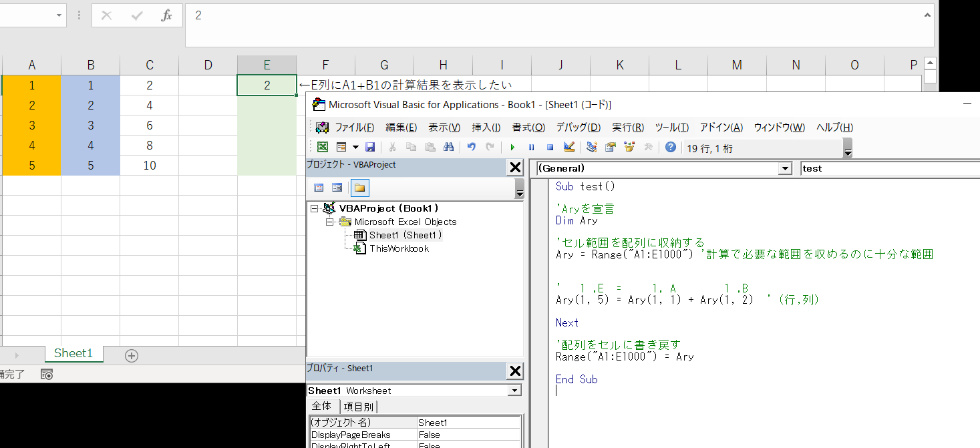Toggle Folders view in Project pane
This screenshot has height=448, width=980.
(359, 188)
